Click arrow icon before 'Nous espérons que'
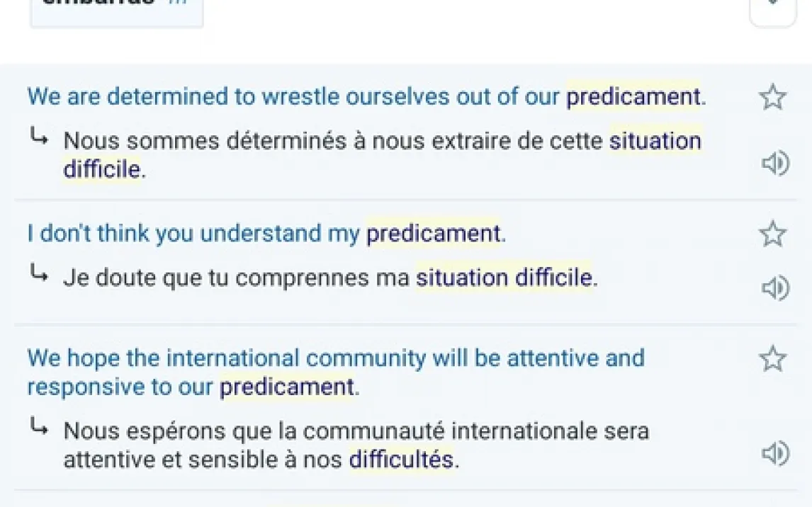This screenshot has width=812, height=507. [40, 428]
